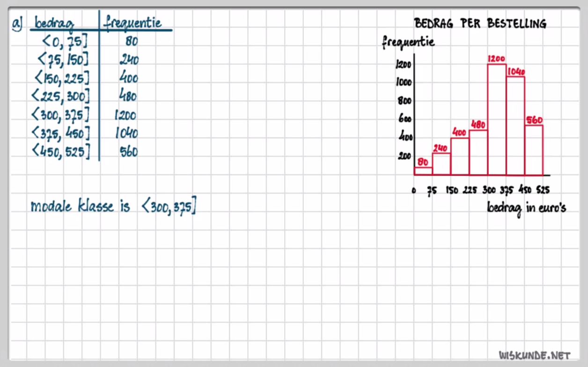Select the 'frequentie' table column header
This screenshot has width=588, height=367.
coord(133,23)
